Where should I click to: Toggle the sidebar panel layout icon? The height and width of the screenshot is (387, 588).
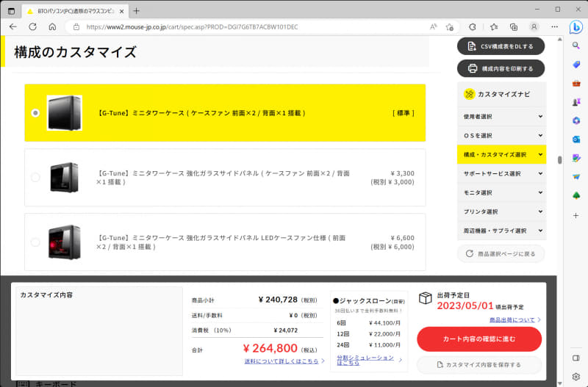(x=576, y=358)
